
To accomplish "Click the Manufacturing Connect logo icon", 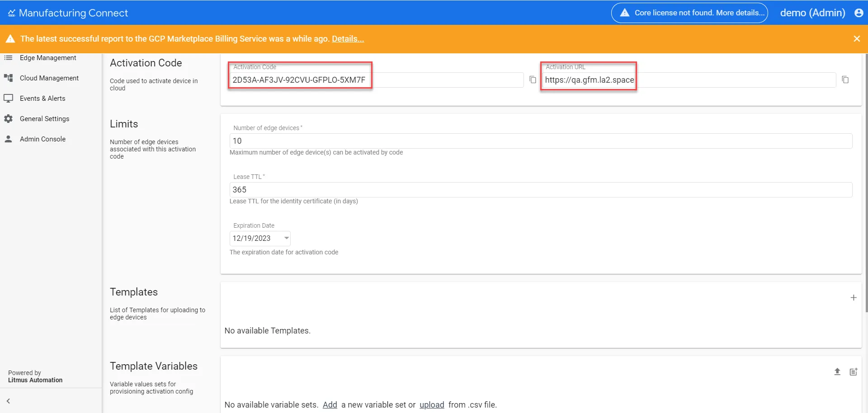I will [x=12, y=13].
